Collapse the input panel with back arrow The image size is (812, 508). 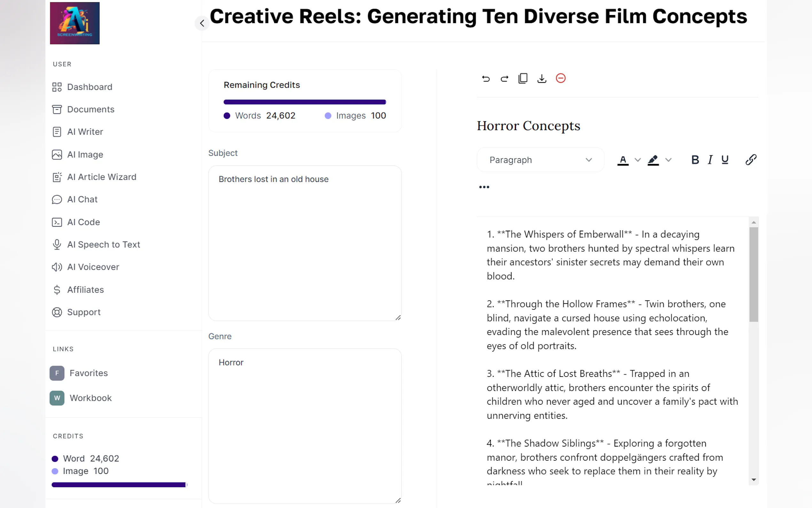click(202, 23)
